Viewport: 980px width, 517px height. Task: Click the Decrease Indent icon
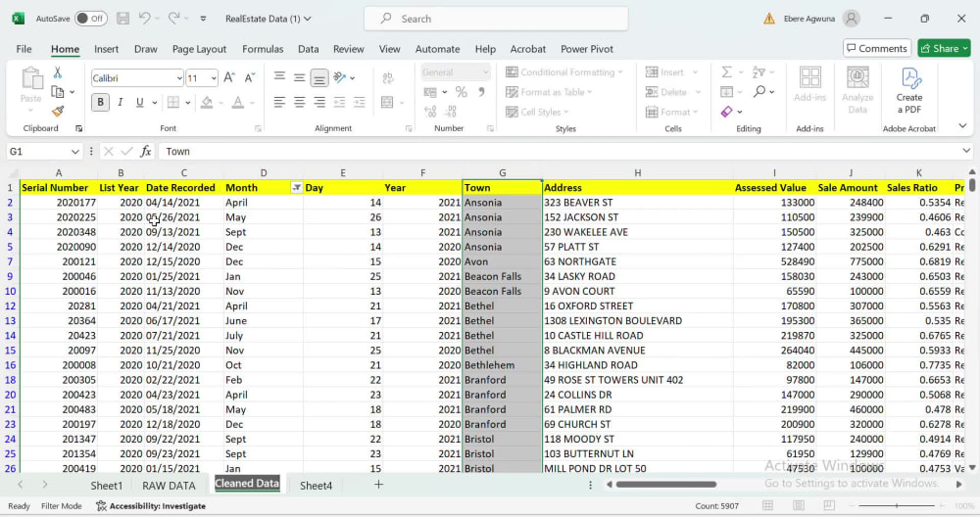(x=339, y=102)
